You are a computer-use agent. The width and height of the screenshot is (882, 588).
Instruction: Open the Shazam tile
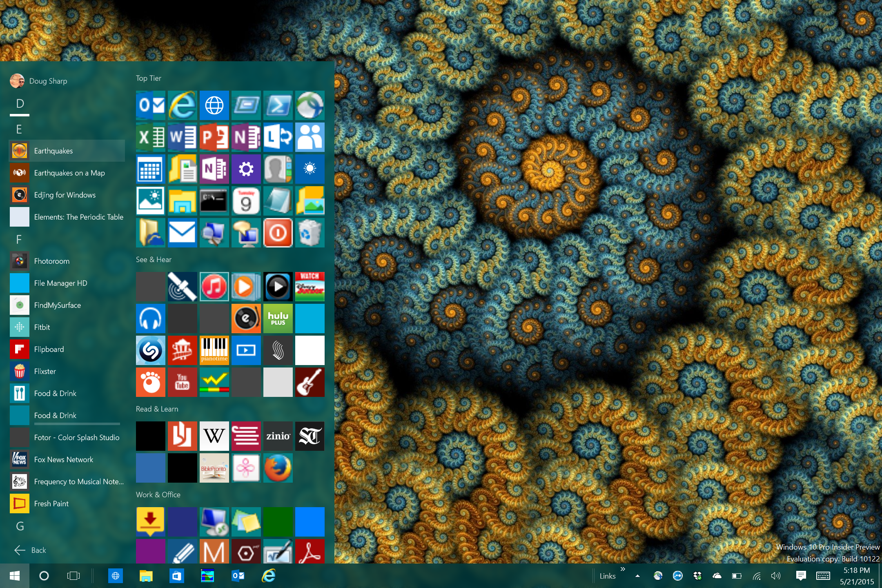point(151,350)
